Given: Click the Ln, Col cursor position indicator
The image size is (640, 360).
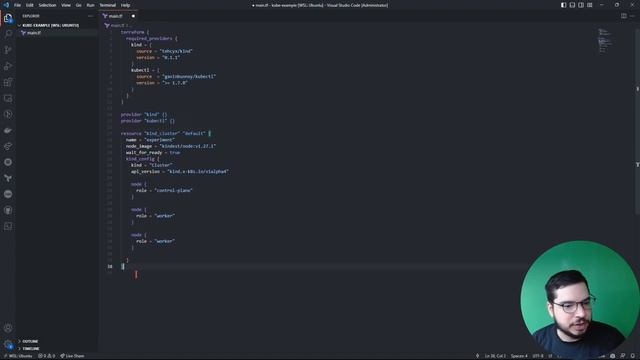Looking at the screenshot, I should [495, 356].
